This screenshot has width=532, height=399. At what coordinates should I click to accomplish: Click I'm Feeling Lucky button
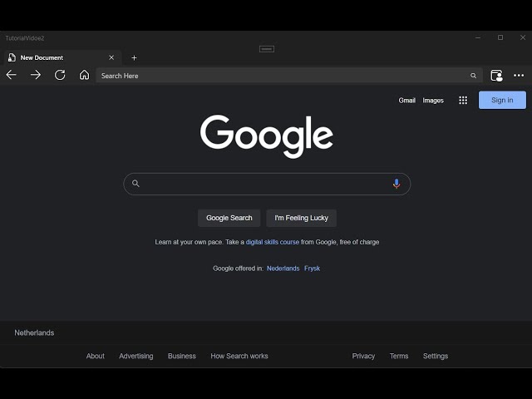(301, 218)
